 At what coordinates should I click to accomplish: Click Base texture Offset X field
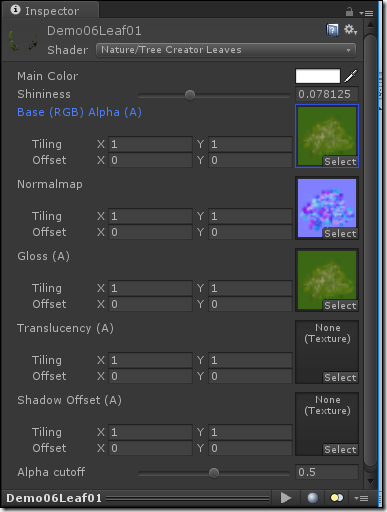click(x=150, y=160)
